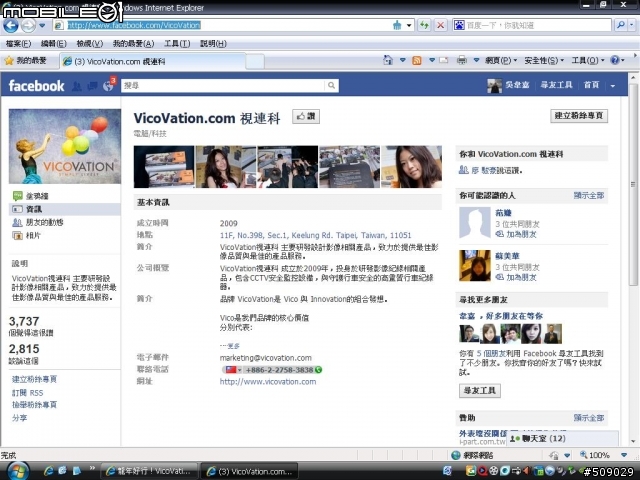Open the 塗鴉牆 wall item in sidebar

coord(37,196)
